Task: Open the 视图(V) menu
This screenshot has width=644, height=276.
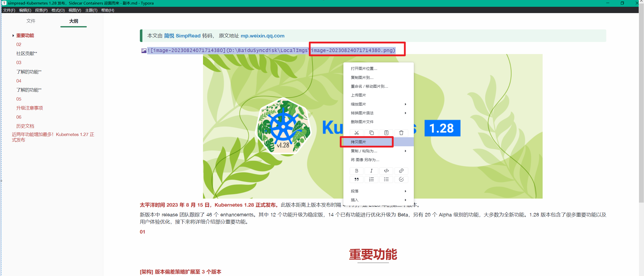Action: pyautogui.click(x=75, y=10)
